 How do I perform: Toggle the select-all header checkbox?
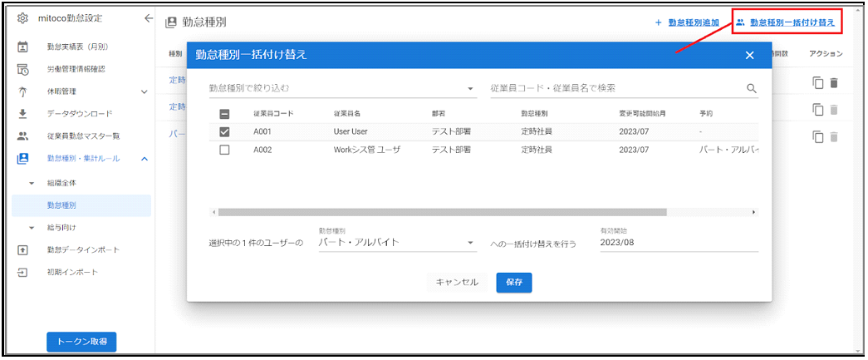[224, 113]
